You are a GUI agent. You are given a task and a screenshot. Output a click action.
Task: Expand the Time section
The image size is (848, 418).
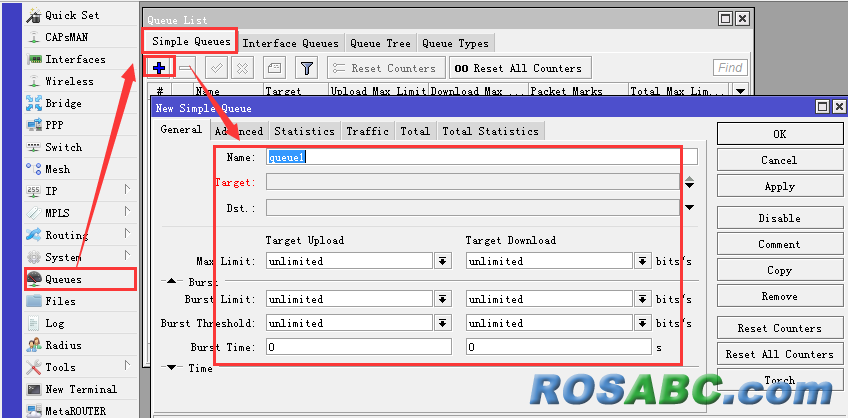tap(171, 367)
